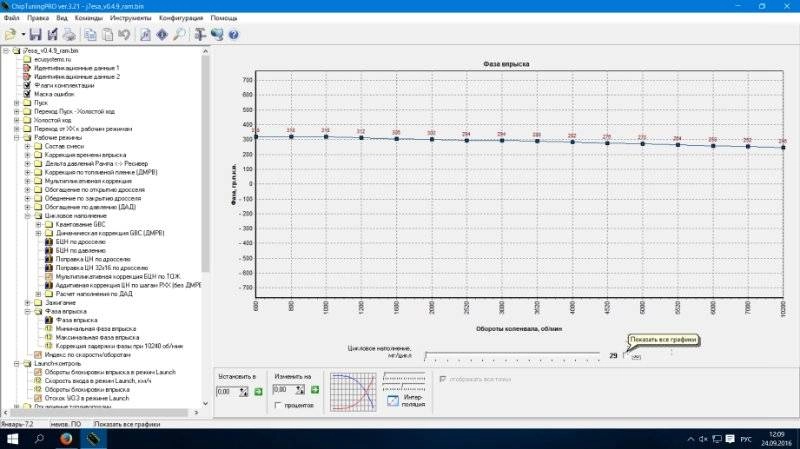Screen dimensions: 800x449
Task: Open the dropdown arrow beside open file icon
Action: click(23, 35)
